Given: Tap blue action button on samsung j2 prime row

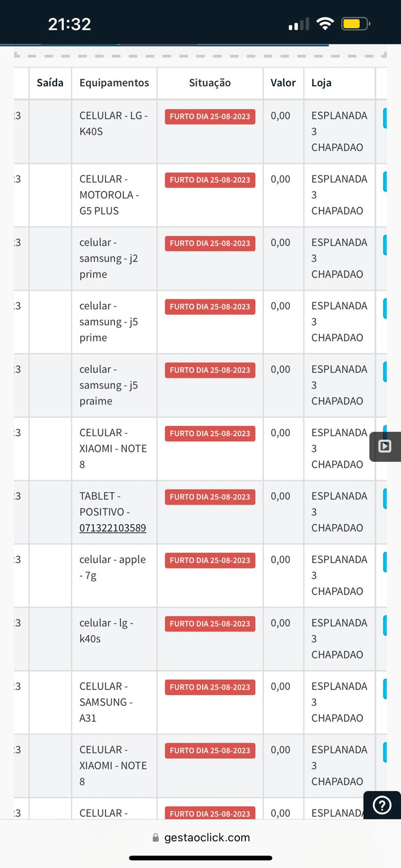Looking at the screenshot, I should [385, 245].
